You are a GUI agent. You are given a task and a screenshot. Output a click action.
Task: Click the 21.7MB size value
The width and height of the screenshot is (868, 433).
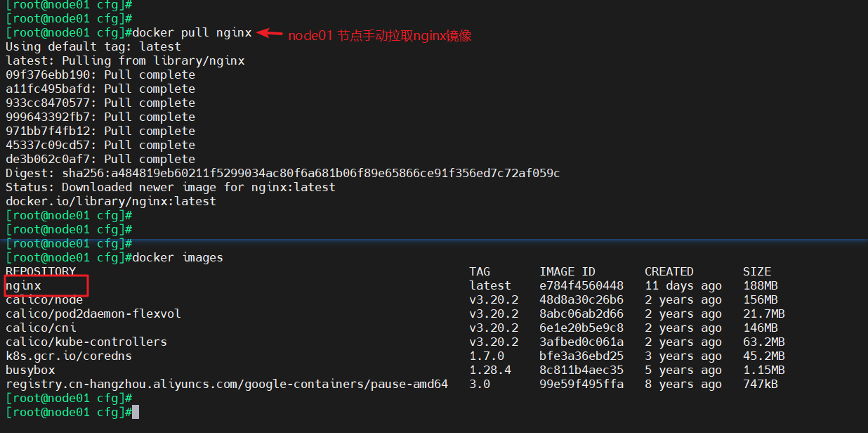[764, 314]
